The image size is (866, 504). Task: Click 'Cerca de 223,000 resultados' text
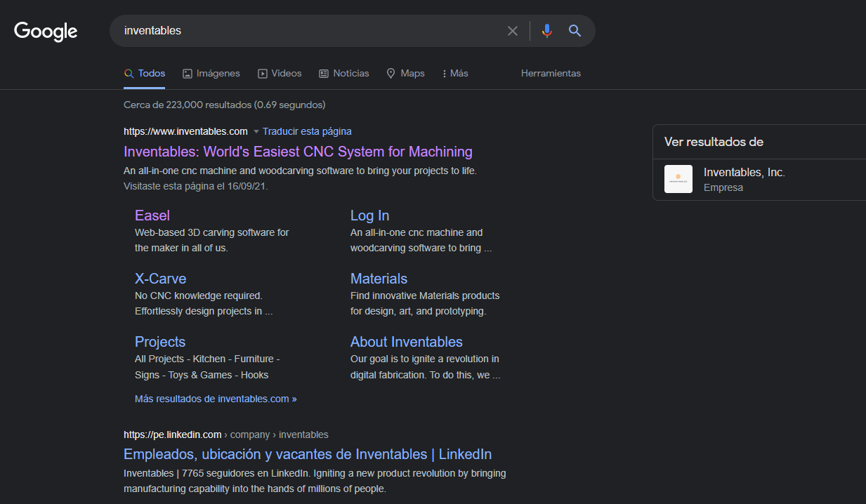point(224,105)
